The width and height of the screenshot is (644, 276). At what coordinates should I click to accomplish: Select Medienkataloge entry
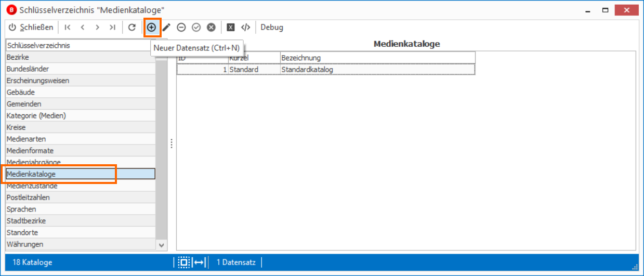pyautogui.click(x=80, y=174)
